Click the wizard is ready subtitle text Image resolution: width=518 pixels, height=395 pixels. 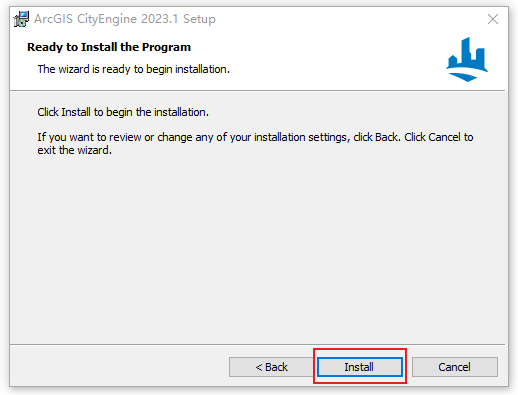click(134, 69)
